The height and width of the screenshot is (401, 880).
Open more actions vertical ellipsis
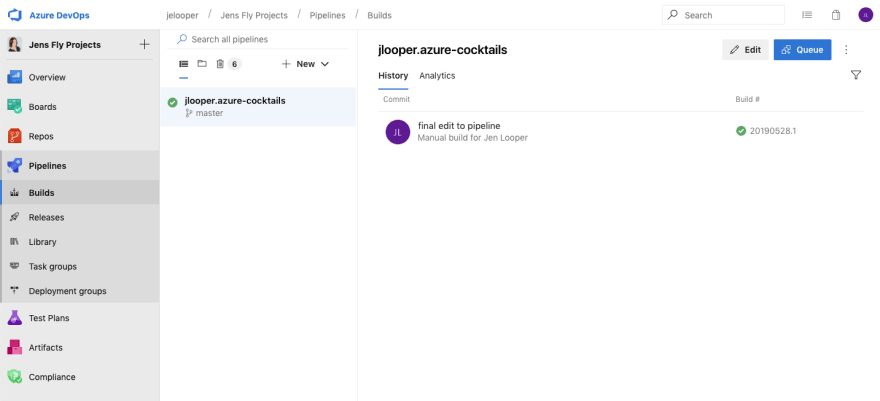(x=847, y=50)
